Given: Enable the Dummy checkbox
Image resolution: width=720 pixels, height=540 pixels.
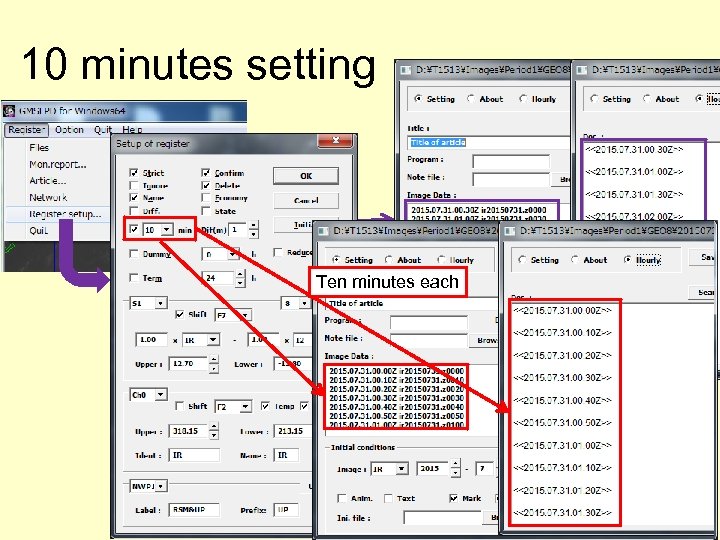Looking at the screenshot, I should [134, 253].
